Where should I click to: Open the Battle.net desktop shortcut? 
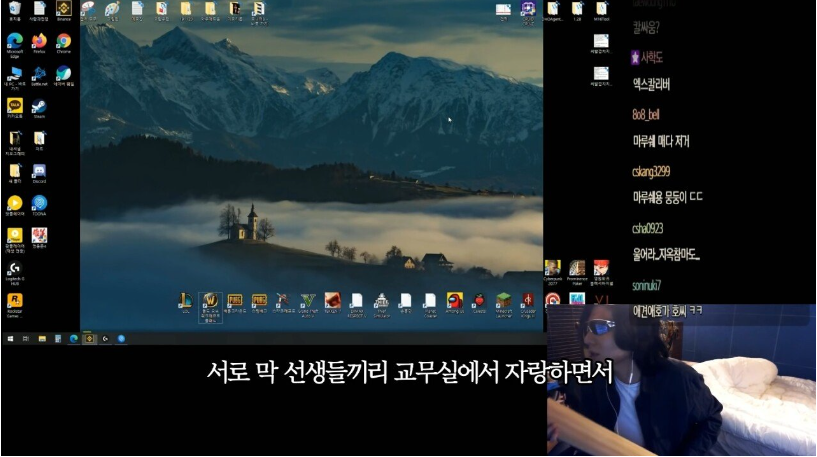click(x=39, y=76)
